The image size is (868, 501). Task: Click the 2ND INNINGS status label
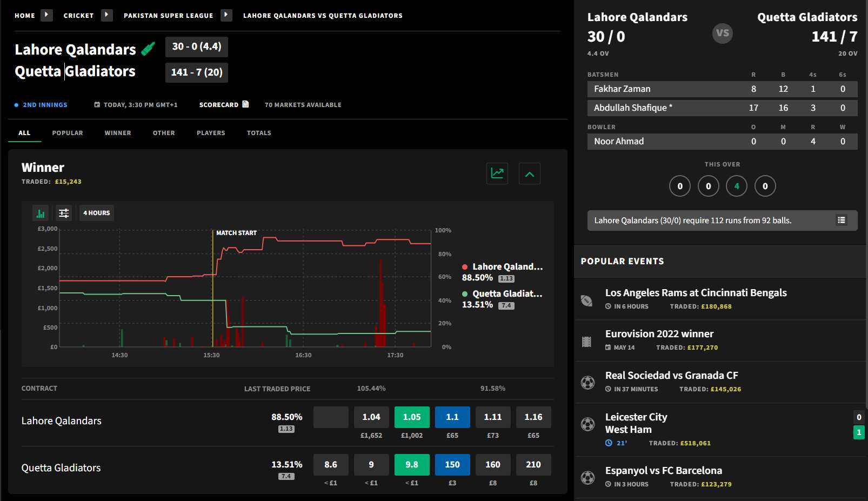(45, 105)
